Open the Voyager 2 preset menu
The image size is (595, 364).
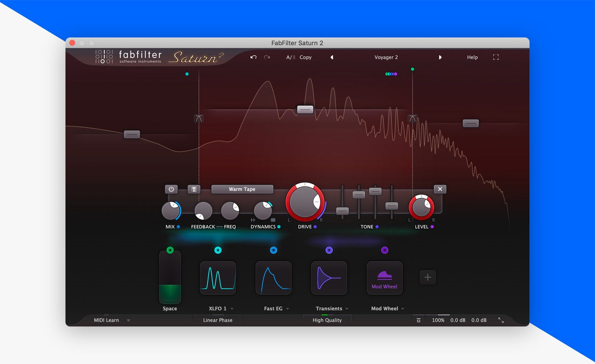coord(386,57)
